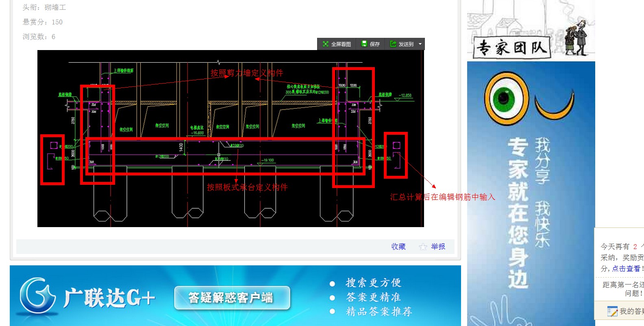This screenshot has height=326, width=644.
Task: Click the 专家团队 banner heading
Action: [511, 48]
